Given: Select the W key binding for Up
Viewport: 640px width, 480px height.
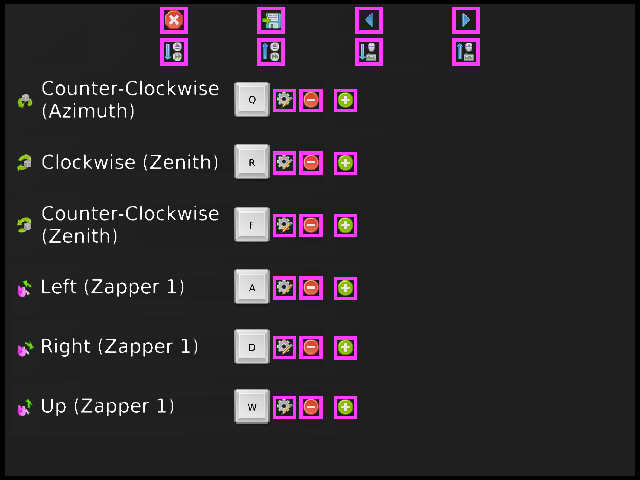Looking at the screenshot, I should 252,407.
